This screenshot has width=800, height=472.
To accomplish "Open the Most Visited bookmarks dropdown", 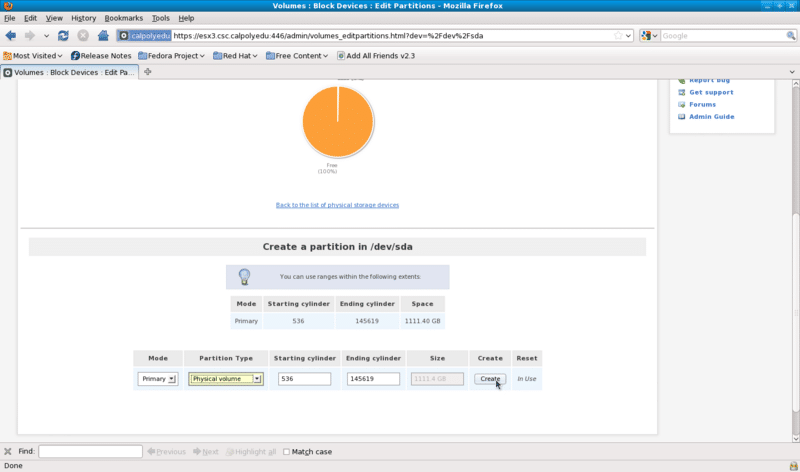I will click(34, 56).
